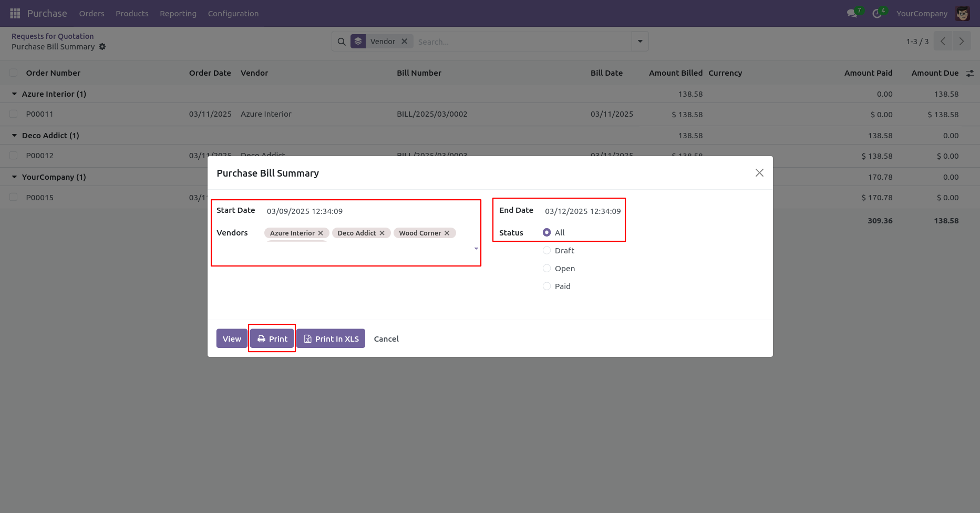Sort by Amount Due column header
This screenshot has height=513, width=980.
(x=935, y=73)
